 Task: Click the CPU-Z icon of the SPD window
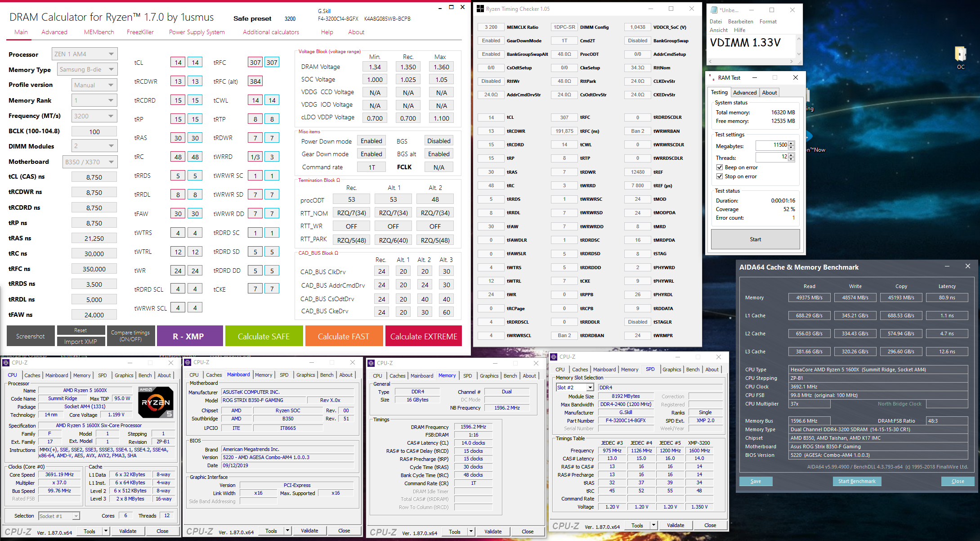554,356
